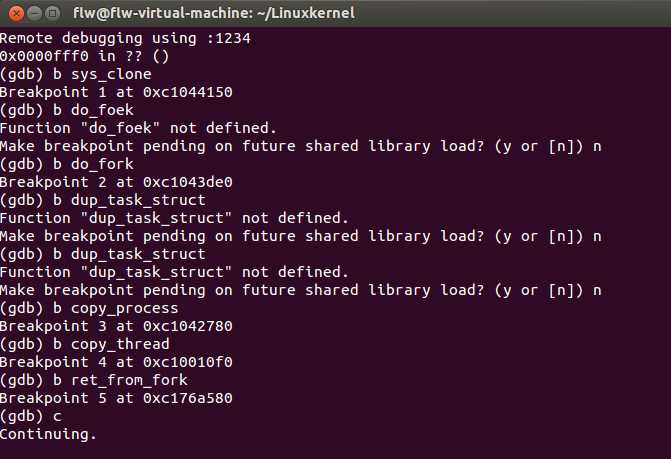This screenshot has width=671, height=459.
Task: Maximize the terminal window
Action: [x=53, y=14]
